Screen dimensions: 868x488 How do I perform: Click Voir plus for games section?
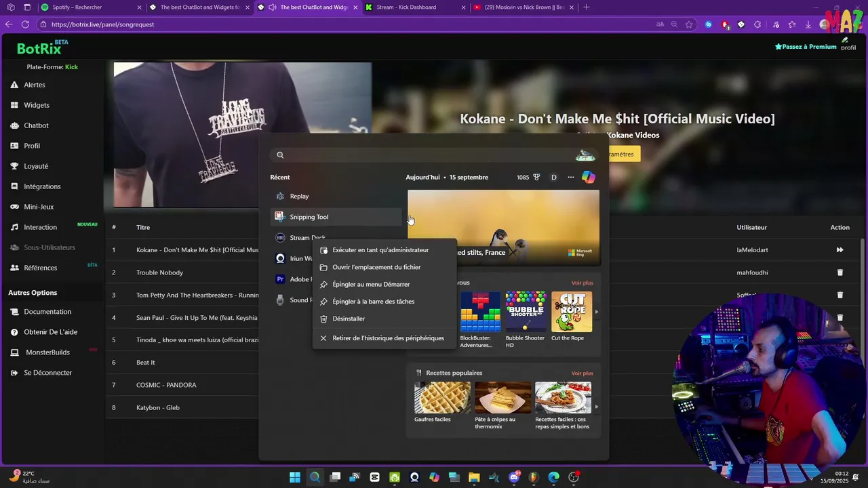point(582,283)
